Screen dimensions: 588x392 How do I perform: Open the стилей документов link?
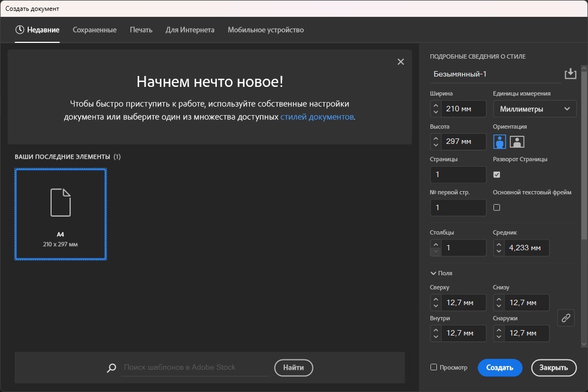click(x=317, y=117)
